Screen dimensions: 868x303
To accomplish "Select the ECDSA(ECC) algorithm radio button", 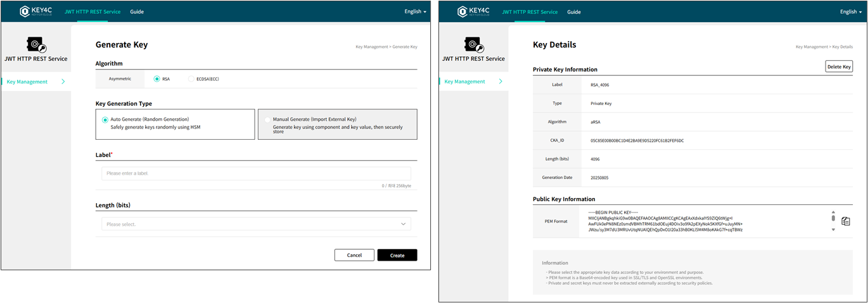I will (191, 79).
